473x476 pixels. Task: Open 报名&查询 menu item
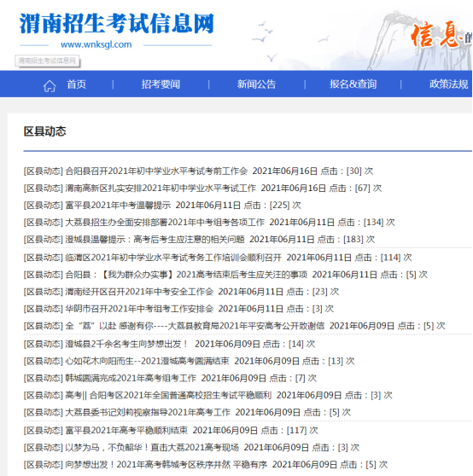click(x=353, y=84)
